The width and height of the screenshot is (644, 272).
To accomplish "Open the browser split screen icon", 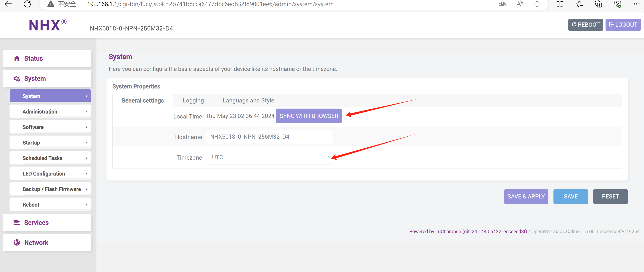I will point(560,4).
